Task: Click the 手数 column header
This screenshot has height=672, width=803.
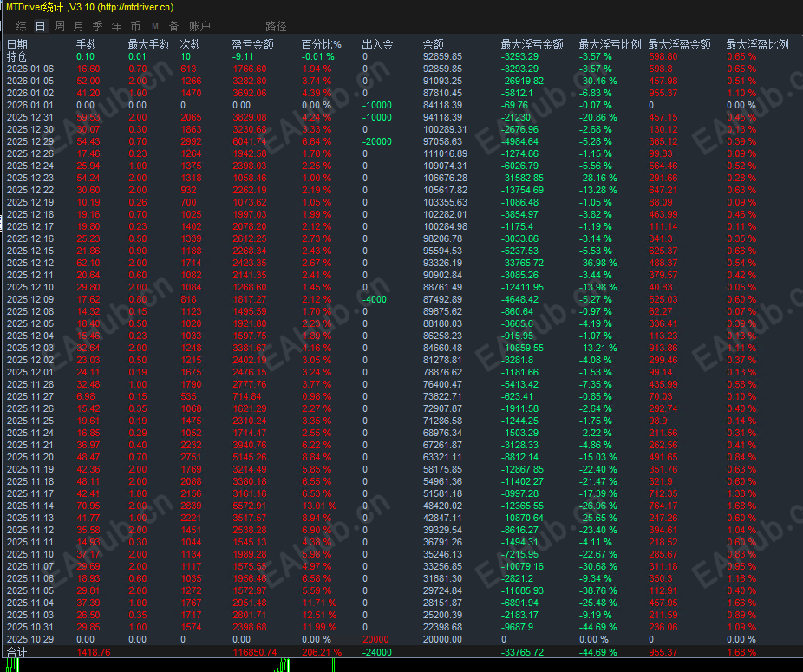Action: (86, 44)
